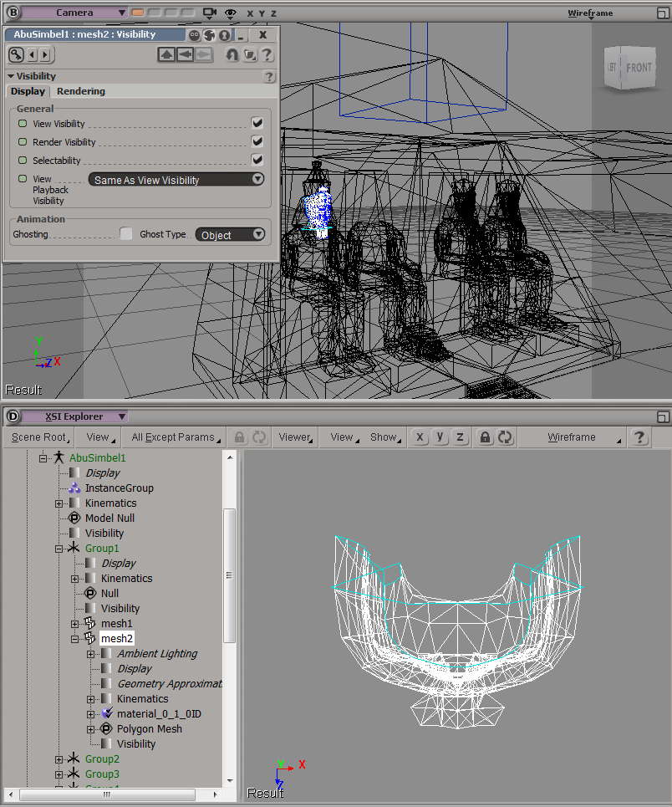Click the back arrow in the property page
Screen dimensions: 672x807
click(x=185, y=54)
